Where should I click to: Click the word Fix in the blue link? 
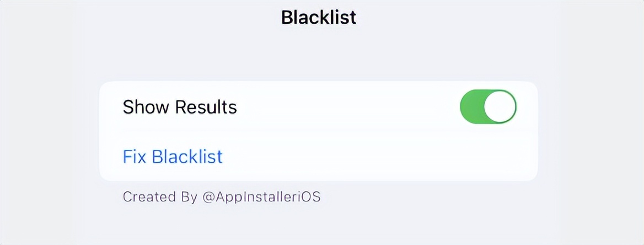tap(135, 157)
